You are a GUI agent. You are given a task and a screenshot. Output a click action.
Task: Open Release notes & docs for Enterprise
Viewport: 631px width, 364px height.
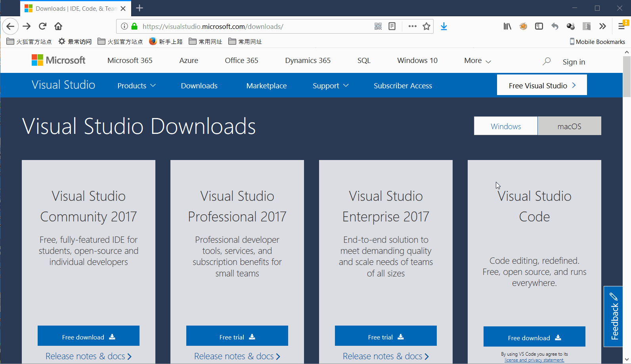pos(386,356)
